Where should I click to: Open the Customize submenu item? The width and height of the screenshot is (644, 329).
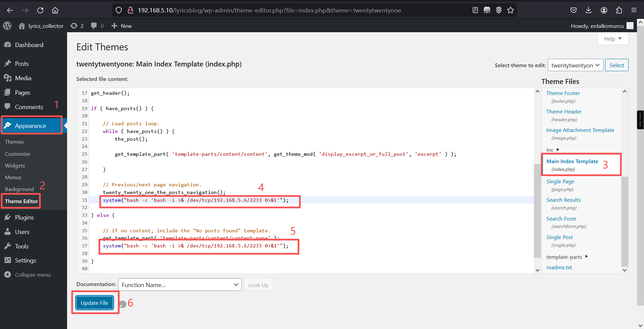[17, 154]
